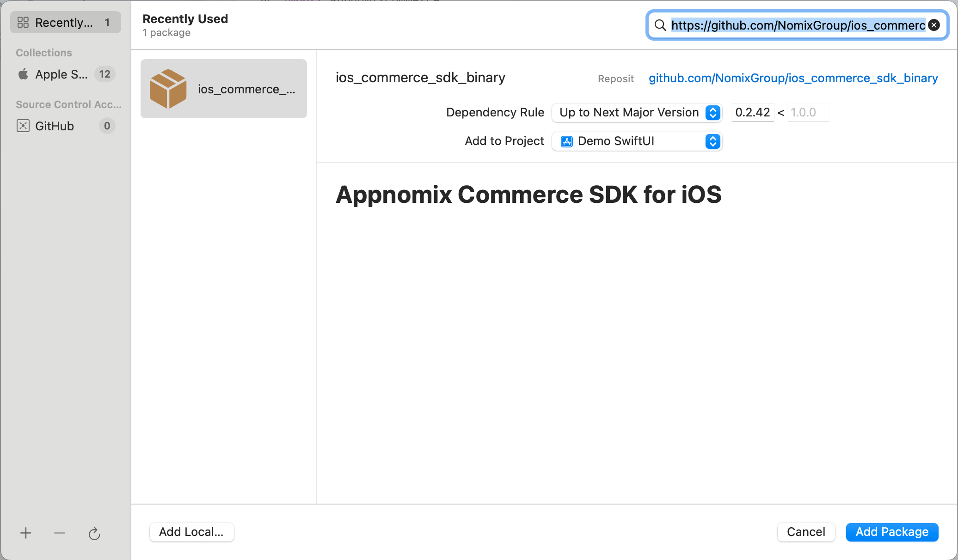Click the brown package box icon

click(x=168, y=89)
